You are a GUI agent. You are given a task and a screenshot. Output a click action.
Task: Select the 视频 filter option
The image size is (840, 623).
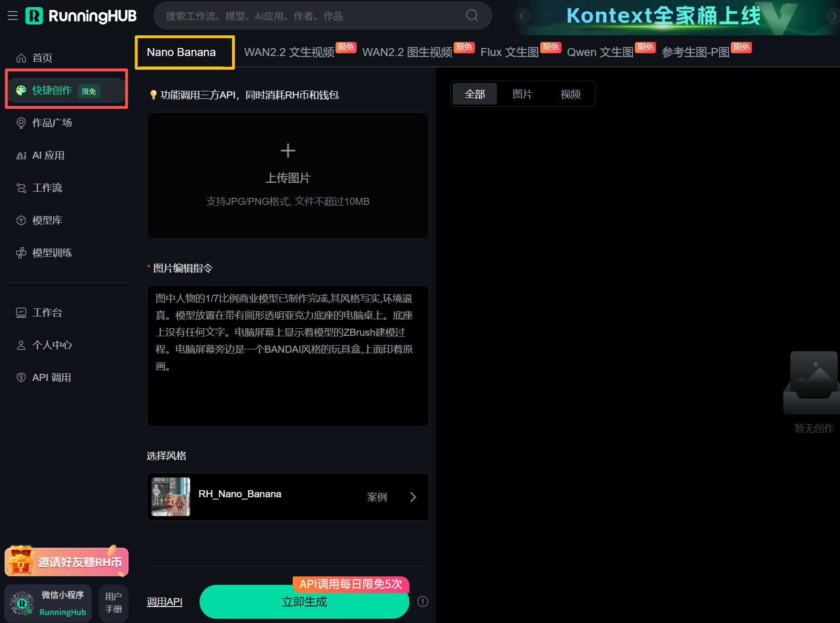pyautogui.click(x=570, y=94)
